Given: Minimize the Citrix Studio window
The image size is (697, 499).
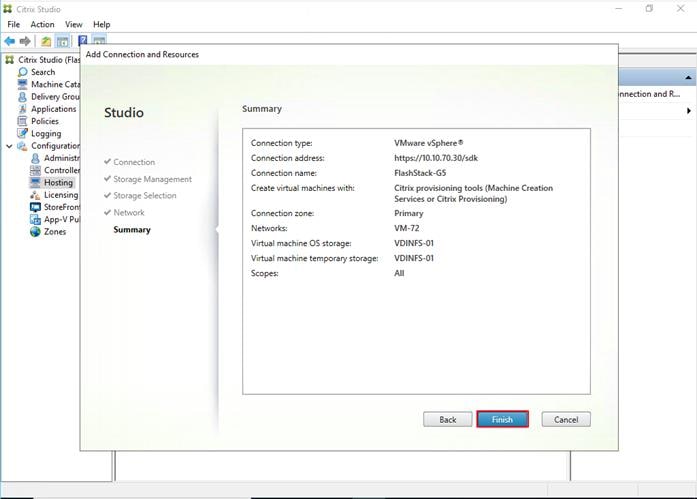Looking at the screenshot, I should click(x=618, y=8).
